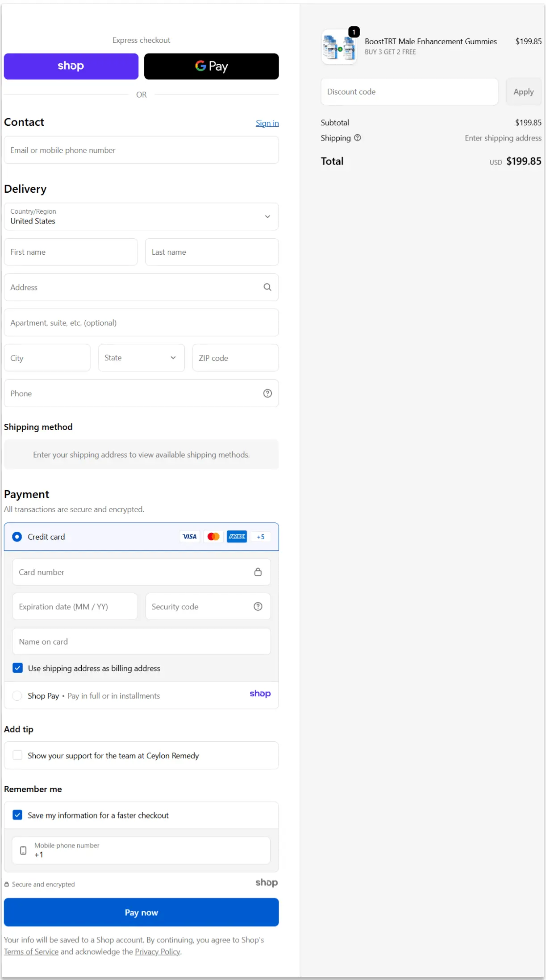Click the Discount code input field
Image resolution: width=546 pixels, height=980 pixels.
click(x=409, y=92)
